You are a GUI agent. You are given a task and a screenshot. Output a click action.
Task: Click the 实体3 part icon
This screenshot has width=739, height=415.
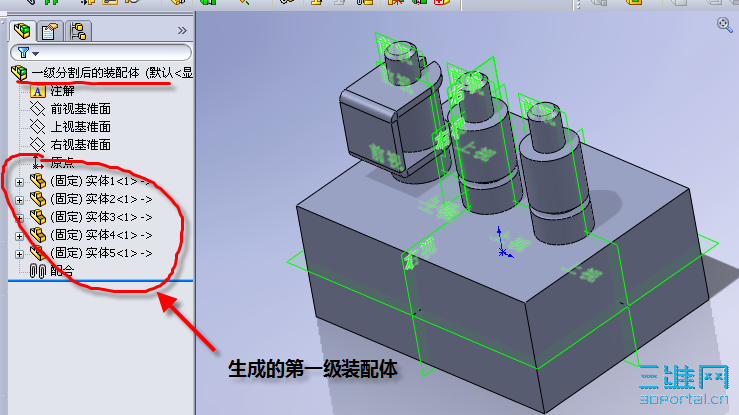38,217
